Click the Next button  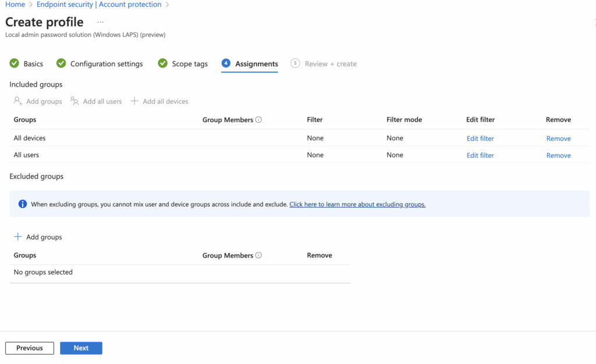(x=81, y=348)
